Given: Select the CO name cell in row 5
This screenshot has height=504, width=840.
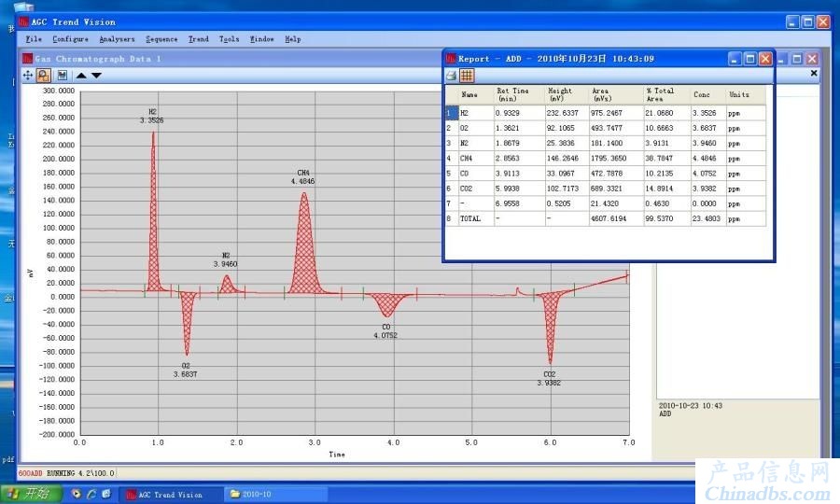Looking at the screenshot, I should (476, 174).
